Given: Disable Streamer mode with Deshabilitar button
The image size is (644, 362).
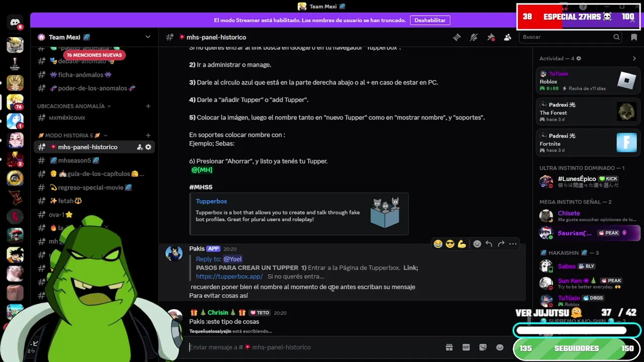Looking at the screenshot, I should click(430, 20).
